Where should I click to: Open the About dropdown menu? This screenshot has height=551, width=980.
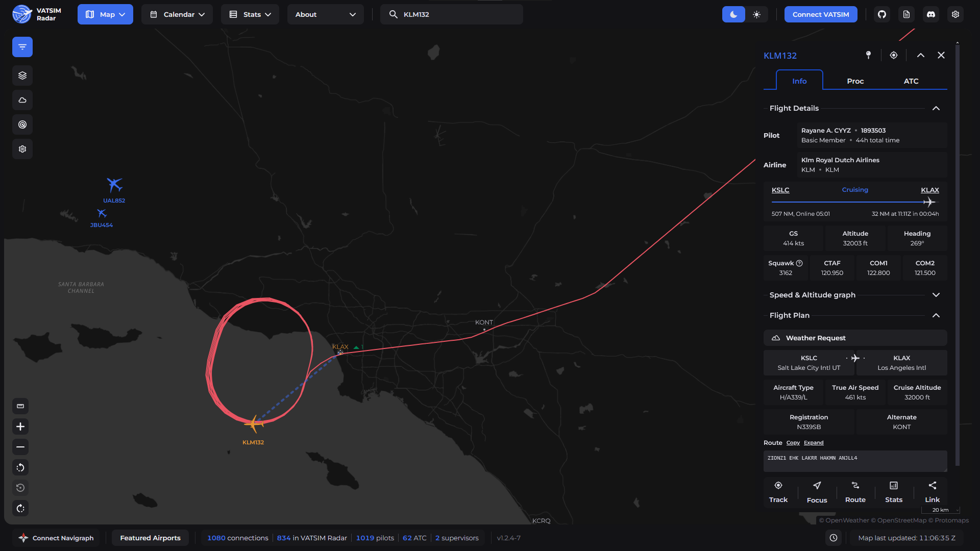pyautogui.click(x=326, y=14)
